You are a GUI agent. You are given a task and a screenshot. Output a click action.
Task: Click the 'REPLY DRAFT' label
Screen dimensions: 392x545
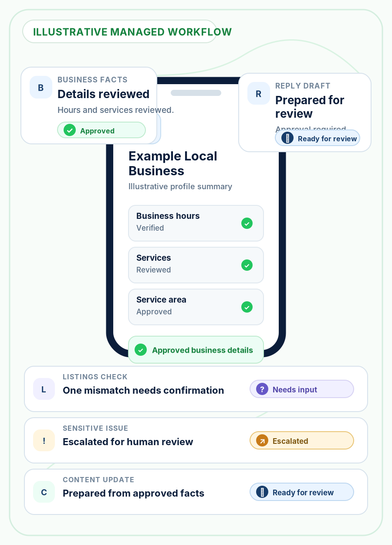(303, 86)
